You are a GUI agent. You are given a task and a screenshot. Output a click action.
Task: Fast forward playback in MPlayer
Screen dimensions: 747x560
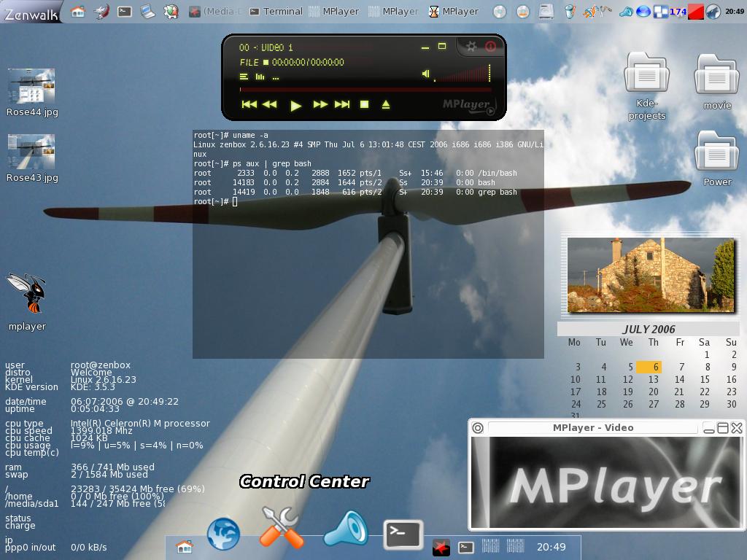pos(320,104)
